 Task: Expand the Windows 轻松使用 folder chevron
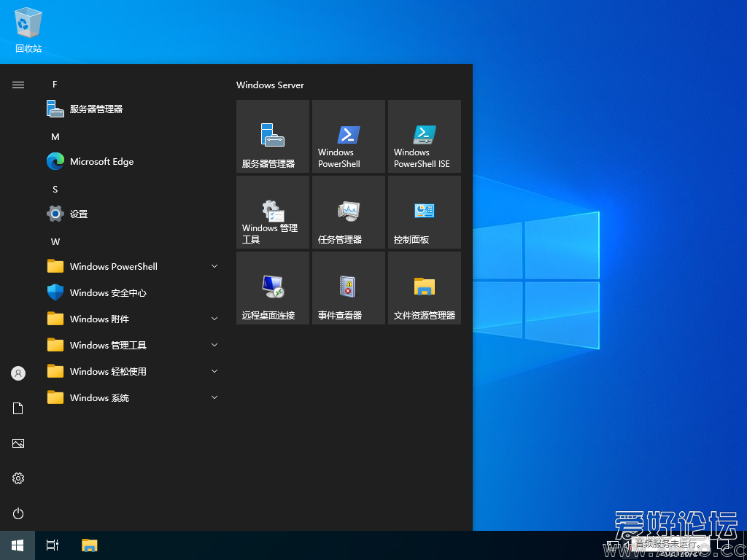[x=214, y=371]
